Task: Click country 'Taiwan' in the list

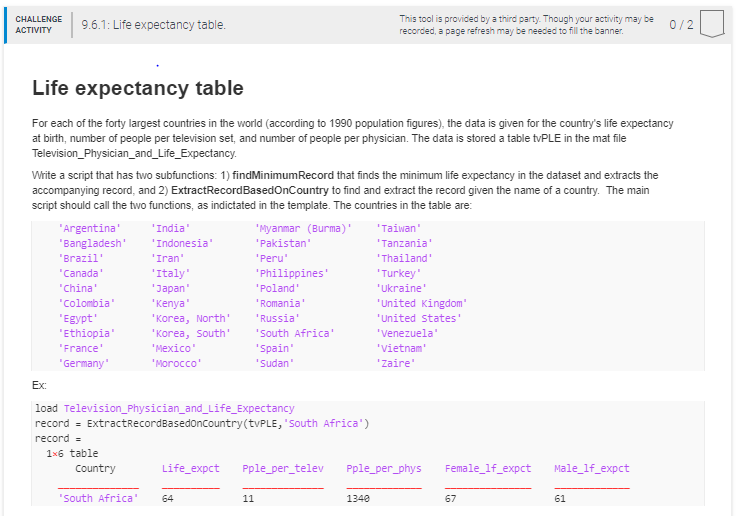Action: 399,228
